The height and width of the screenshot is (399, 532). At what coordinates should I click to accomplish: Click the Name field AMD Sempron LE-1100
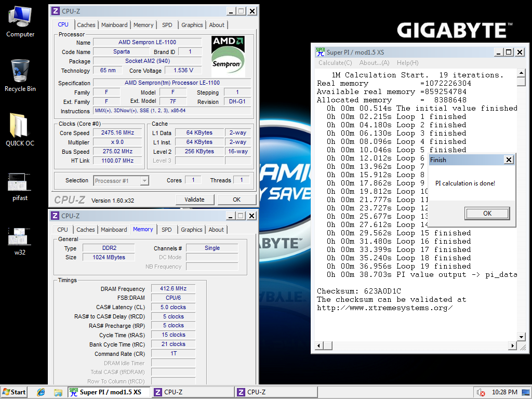147,42
